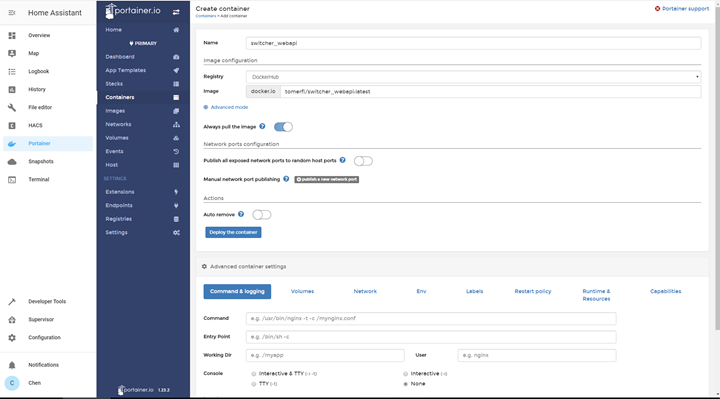Screen dimensions: 720x399
Task: Click the Image name input field
Action: (490, 92)
